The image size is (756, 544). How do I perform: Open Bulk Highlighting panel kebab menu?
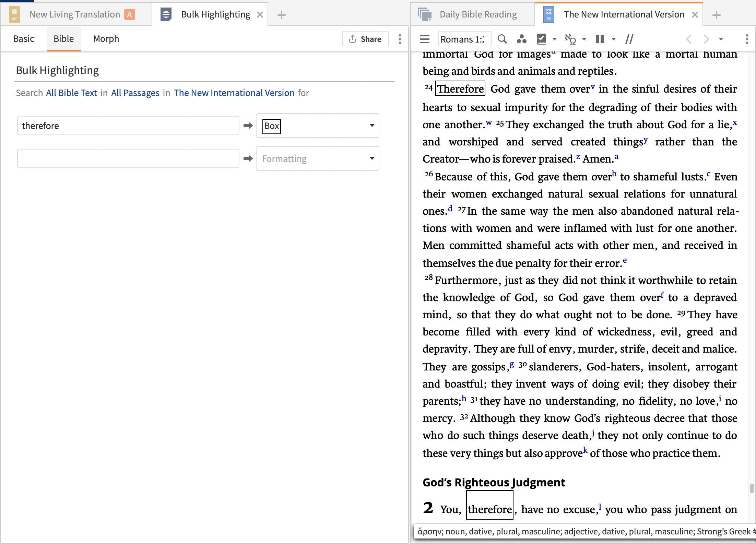[400, 39]
